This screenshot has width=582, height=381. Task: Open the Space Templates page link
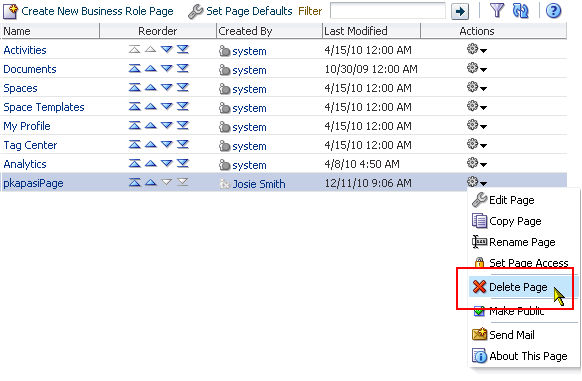44,107
